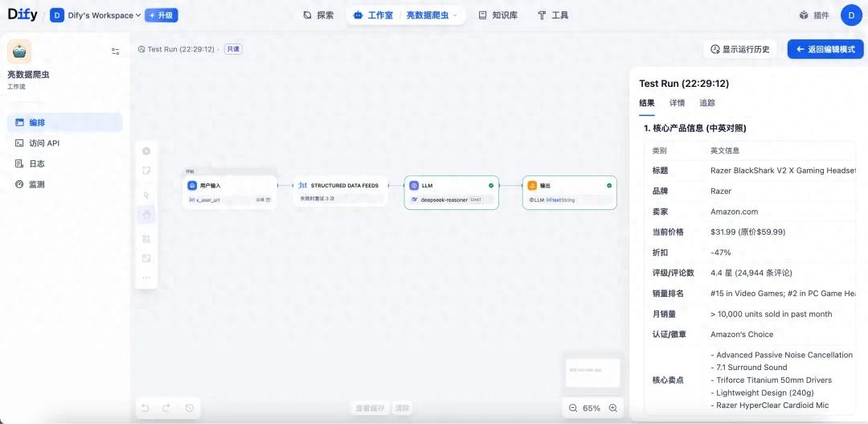This screenshot has height=424, width=868.
Task: Open the 知识库 knowledge tab
Action: pyautogui.click(x=498, y=15)
